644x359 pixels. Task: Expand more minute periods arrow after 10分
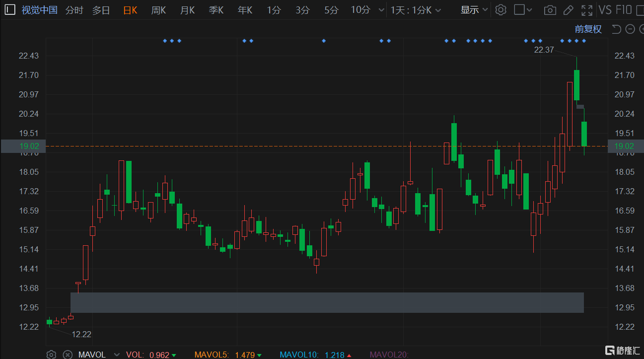(381, 10)
